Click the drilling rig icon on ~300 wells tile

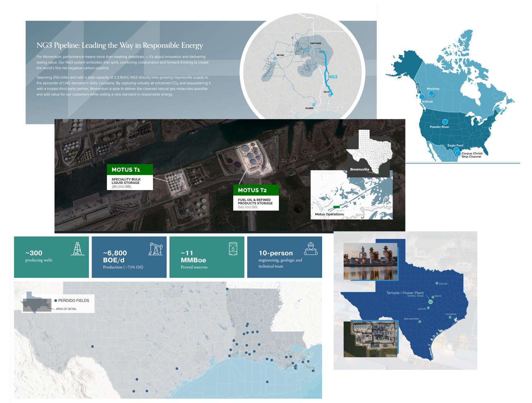(77, 248)
